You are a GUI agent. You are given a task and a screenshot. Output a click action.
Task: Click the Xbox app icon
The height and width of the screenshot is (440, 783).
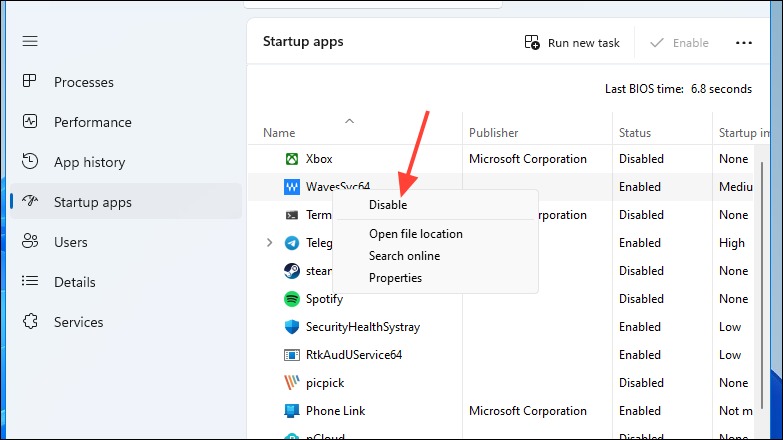[x=292, y=159]
